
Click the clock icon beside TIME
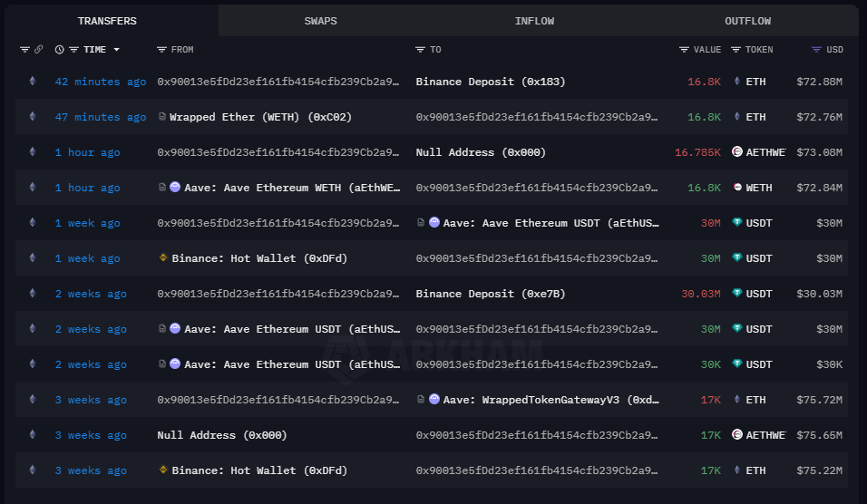[x=59, y=50]
